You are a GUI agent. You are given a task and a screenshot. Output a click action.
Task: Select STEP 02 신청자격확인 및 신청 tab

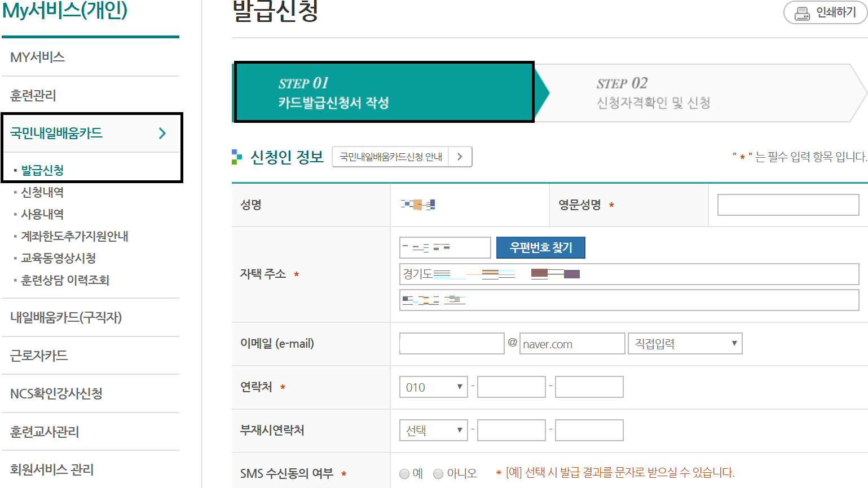coord(699,92)
